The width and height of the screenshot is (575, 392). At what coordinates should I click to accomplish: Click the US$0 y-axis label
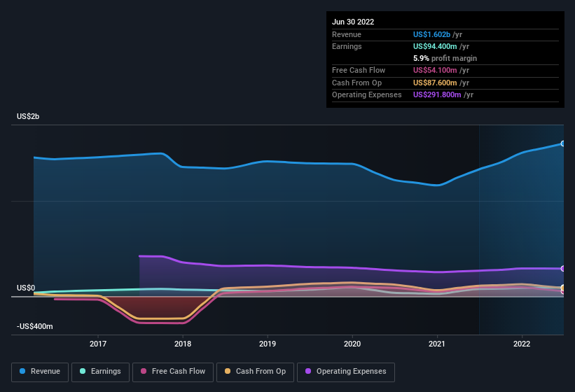coord(26,288)
